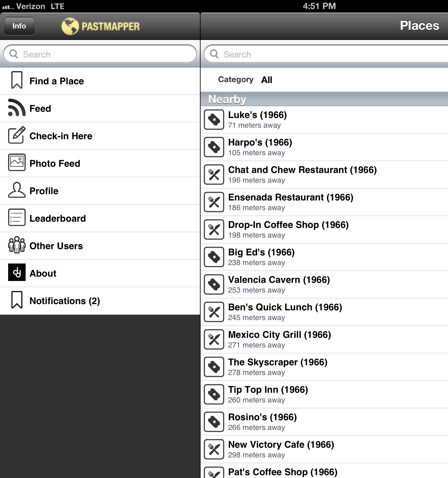Open New Victory Cafe (1966)

pos(324,450)
